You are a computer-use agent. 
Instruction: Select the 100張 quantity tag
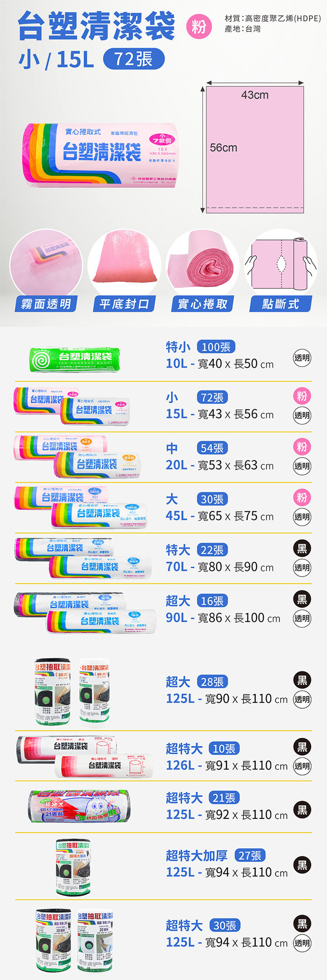[216, 347]
